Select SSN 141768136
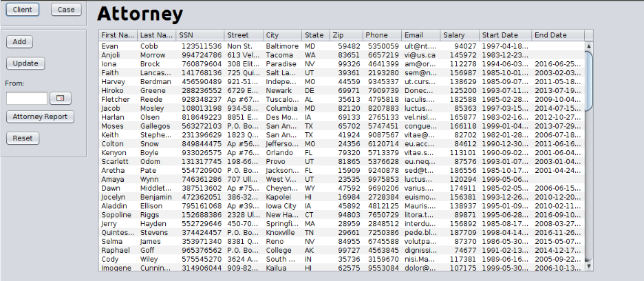The width and height of the screenshot is (644, 281). (x=201, y=73)
